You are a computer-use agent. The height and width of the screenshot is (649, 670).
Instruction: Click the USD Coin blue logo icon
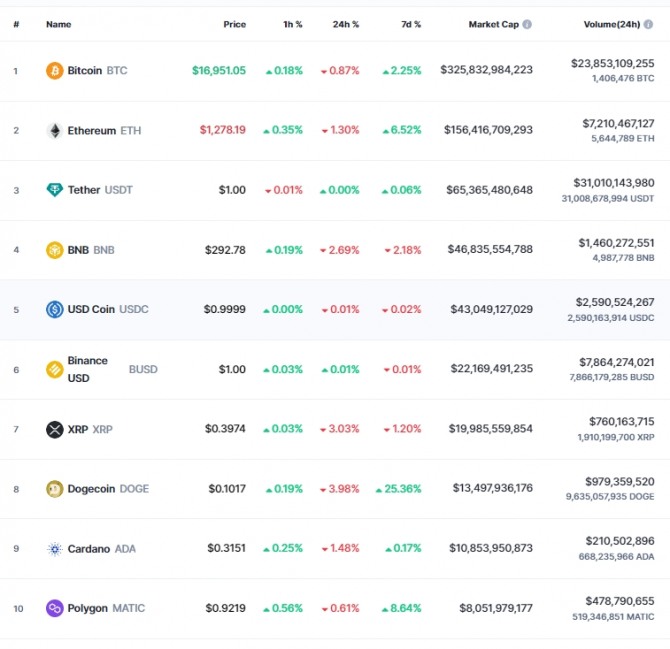click(55, 309)
